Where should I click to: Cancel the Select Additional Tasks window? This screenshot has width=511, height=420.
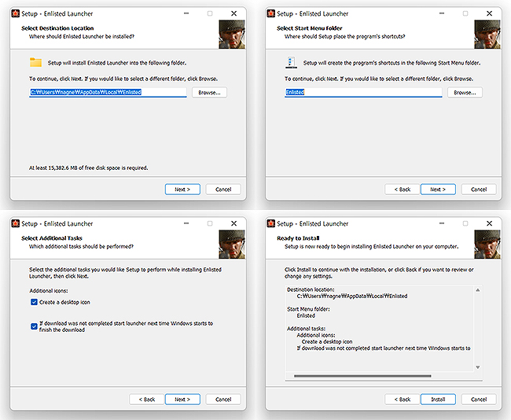point(223,399)
